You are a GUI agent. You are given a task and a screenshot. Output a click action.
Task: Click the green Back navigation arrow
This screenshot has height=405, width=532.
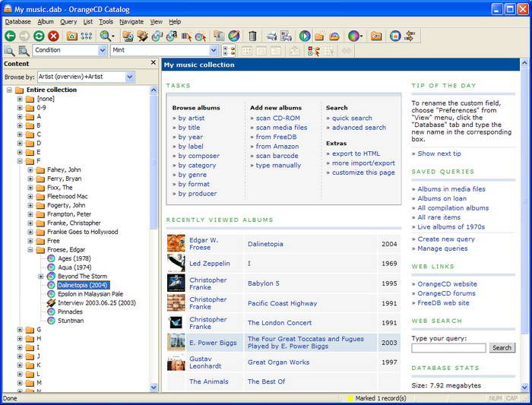tap(10, 36)
